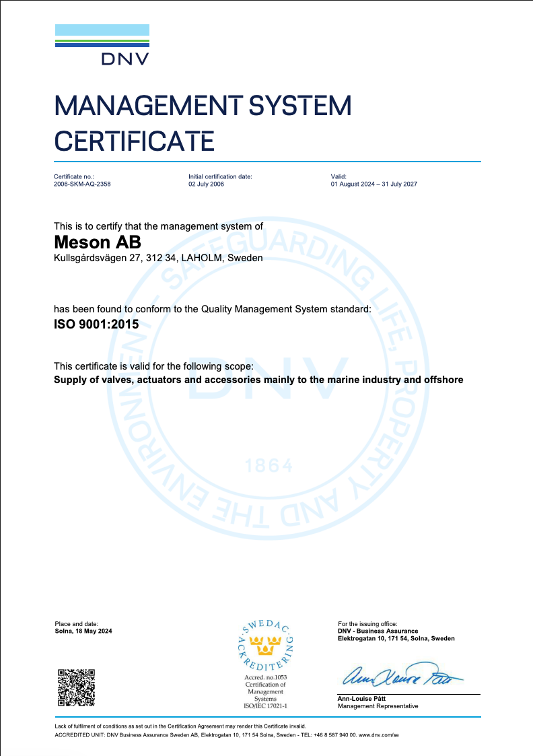The width and height of the screenshot is (533, 756).
Task: Select 'Accred. no.1053' text
Action: tap(266, 677)
